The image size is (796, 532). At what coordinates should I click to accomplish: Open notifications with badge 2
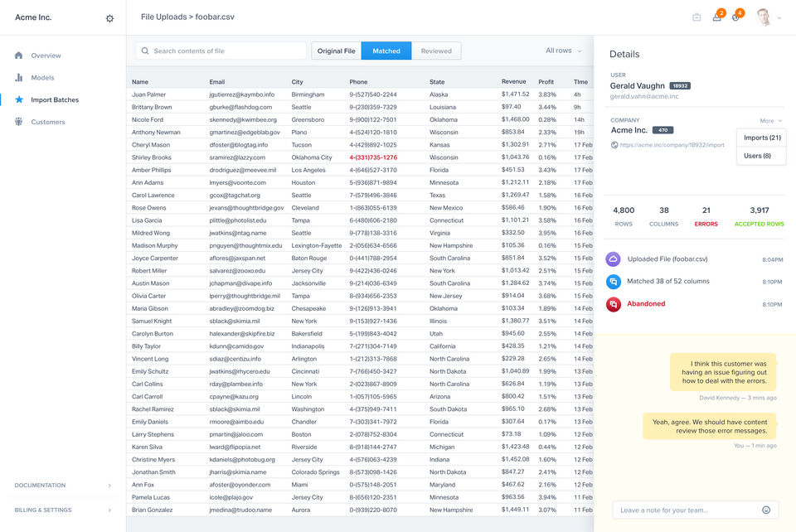click(x=717, y=17)
